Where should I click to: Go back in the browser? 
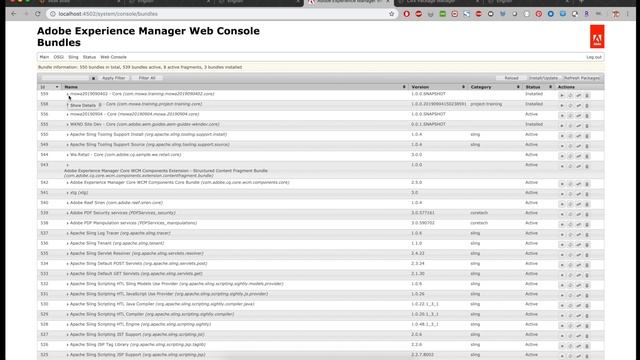click(x=14, y=14)
